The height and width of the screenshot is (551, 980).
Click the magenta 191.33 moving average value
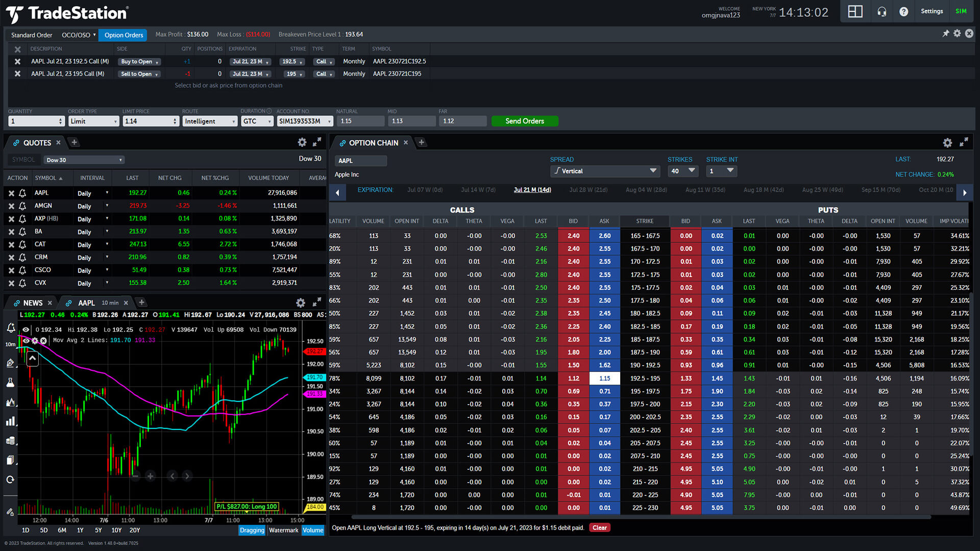(x=144, y=340)
